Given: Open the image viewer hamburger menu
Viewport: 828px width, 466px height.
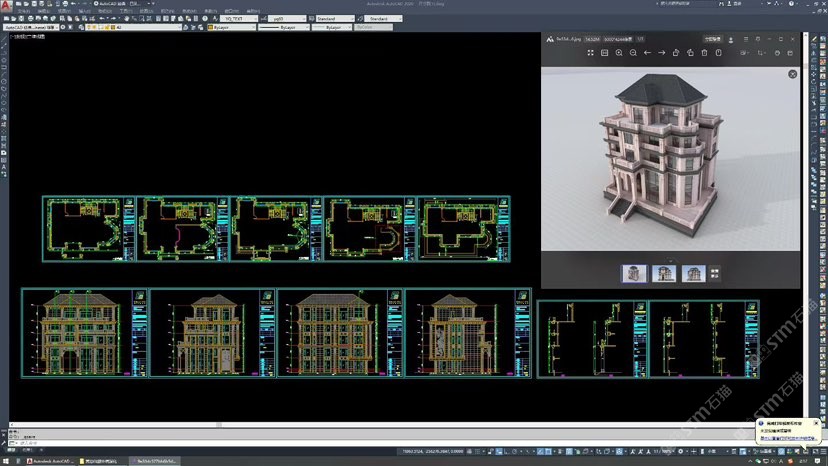Looking at the screenshot, I should pyautogui.click(x=748, y=39).
